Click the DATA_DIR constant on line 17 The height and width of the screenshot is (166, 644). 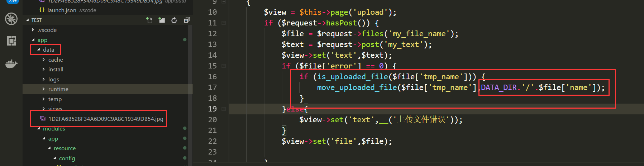point(498,87)
